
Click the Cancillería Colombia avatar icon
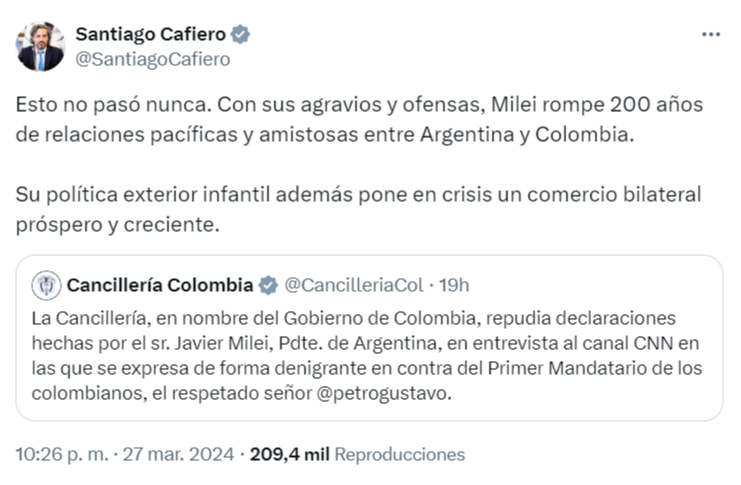coord(44,286)
